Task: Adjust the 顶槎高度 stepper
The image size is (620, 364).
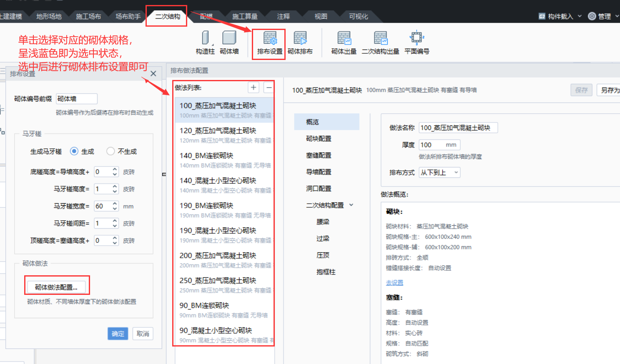Action: click(x=115, y=240)
